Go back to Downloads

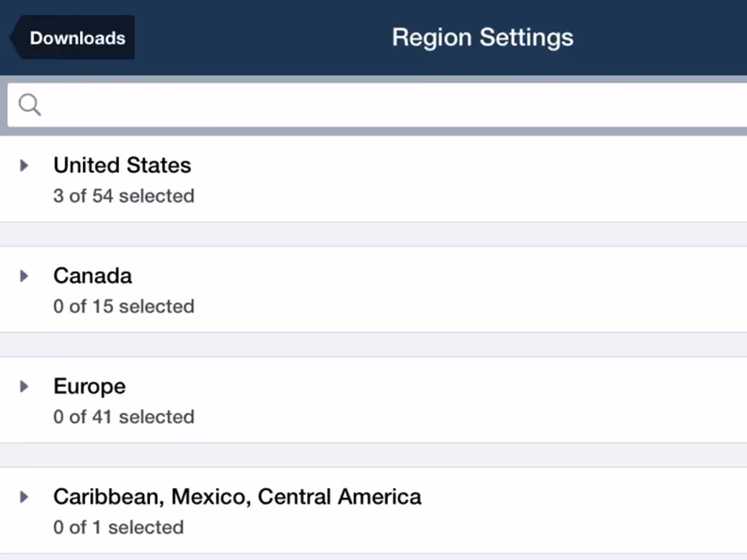[x=74, y=37]
